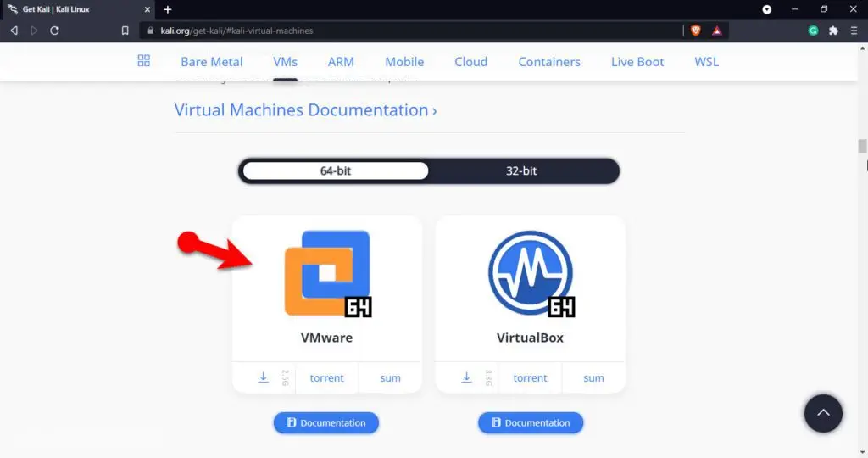Open the grid overview icon in navigation
Screen dimensions: 868x458
[x=143, y=61]
